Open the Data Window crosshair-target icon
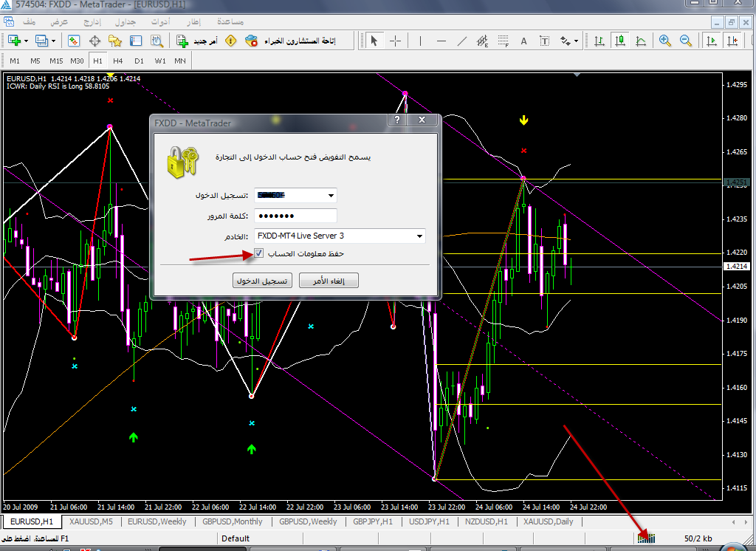The width and height of the screenshot is (756, 551). (x=94, y=41)
